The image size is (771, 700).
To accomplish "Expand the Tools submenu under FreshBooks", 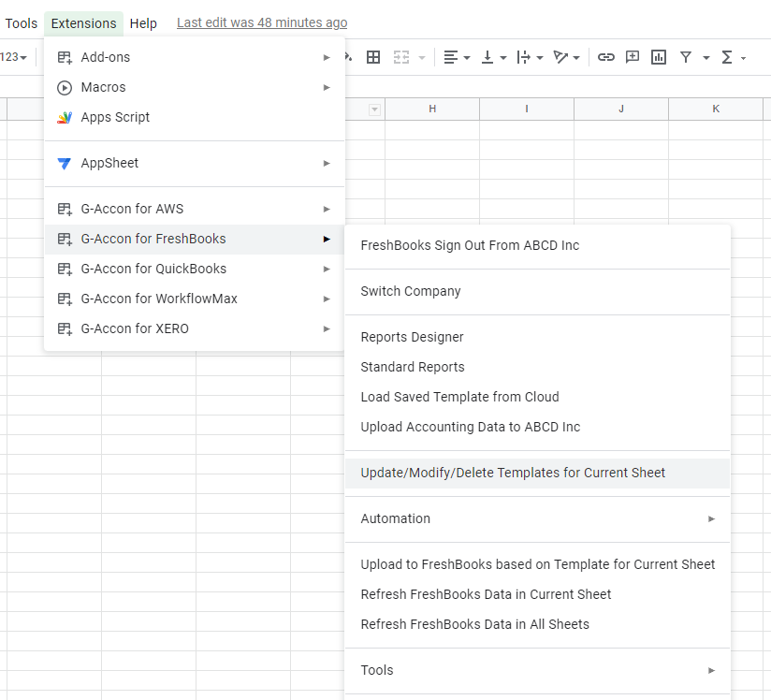I will click(x=537, y=670).
